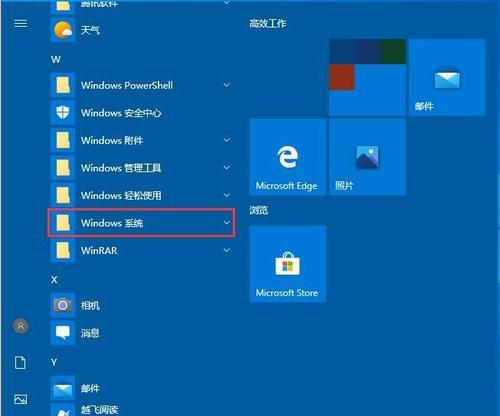The height and width of the screenshot is (416, 500).
Task: Expand the WinRAR folder chevron
Action: tap(227, 250)
